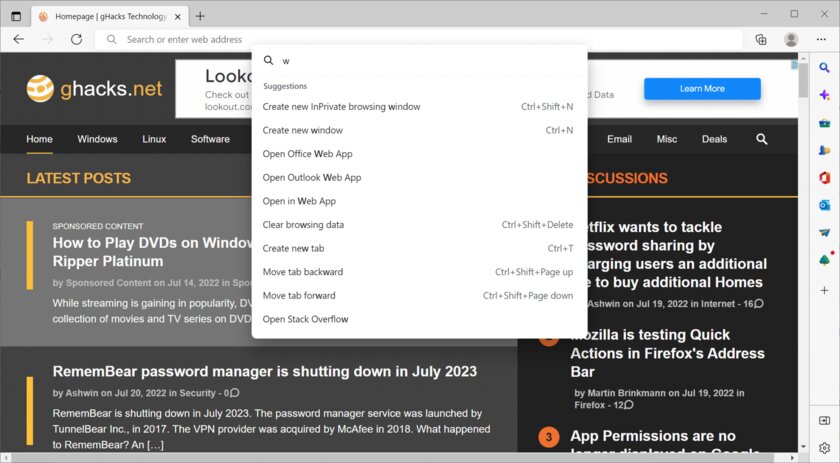840x463 pixels.
Task: Click the page's vertical scrollbar
Action: tap(803, 250)
